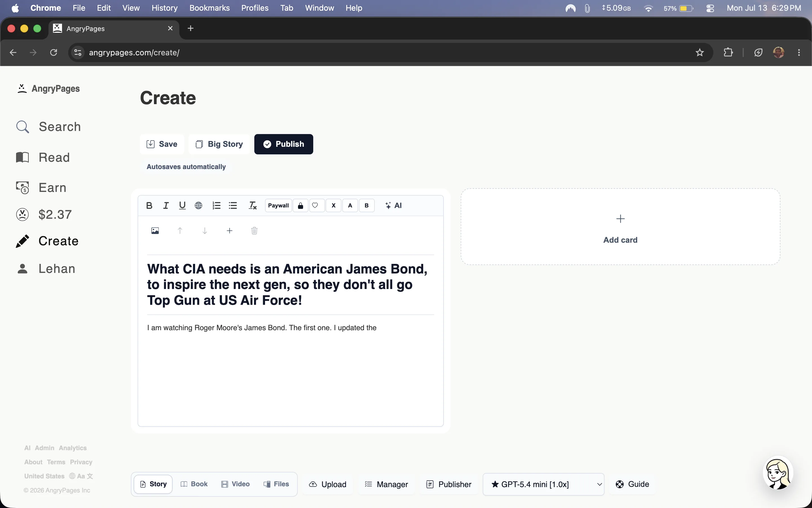Screen dimensions: 812x508
Task: Open the language selector Aa 文
Action: [81, 476]
